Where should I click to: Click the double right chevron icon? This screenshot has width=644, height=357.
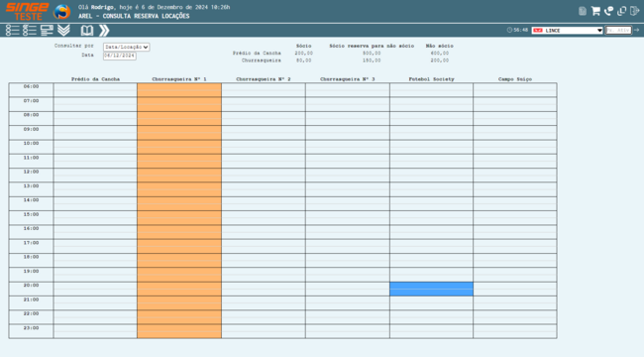coord(104,30)
